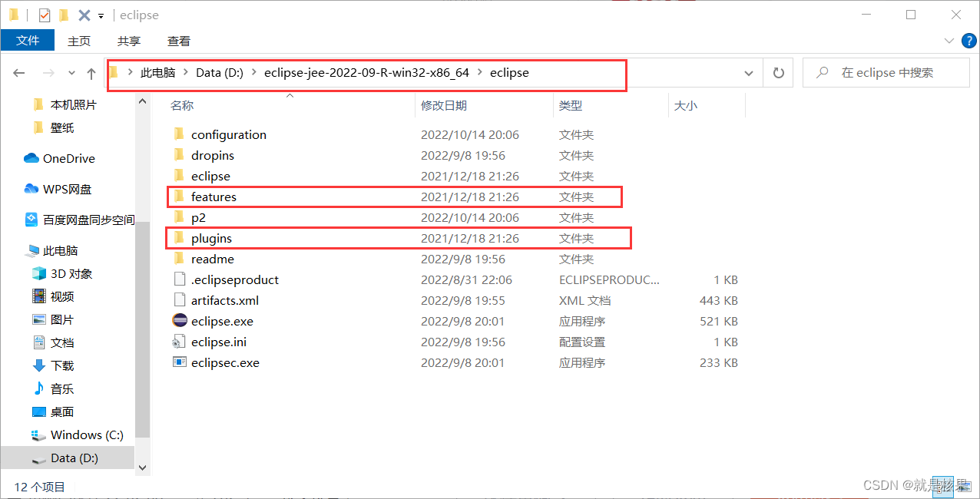Click the refresh button beside address bar
The image size is (980, 499).
pyautogui.click(x=779, y=73)
